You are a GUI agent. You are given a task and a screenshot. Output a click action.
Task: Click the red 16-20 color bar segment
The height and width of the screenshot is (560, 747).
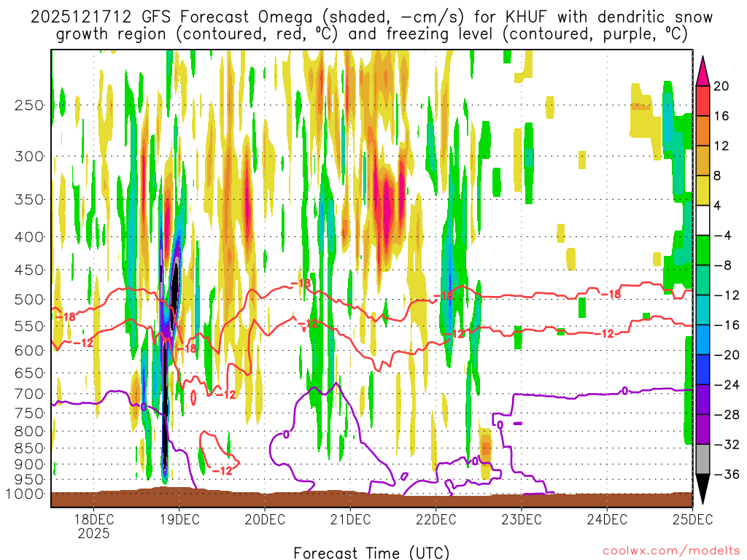click(x=703, y=101)
